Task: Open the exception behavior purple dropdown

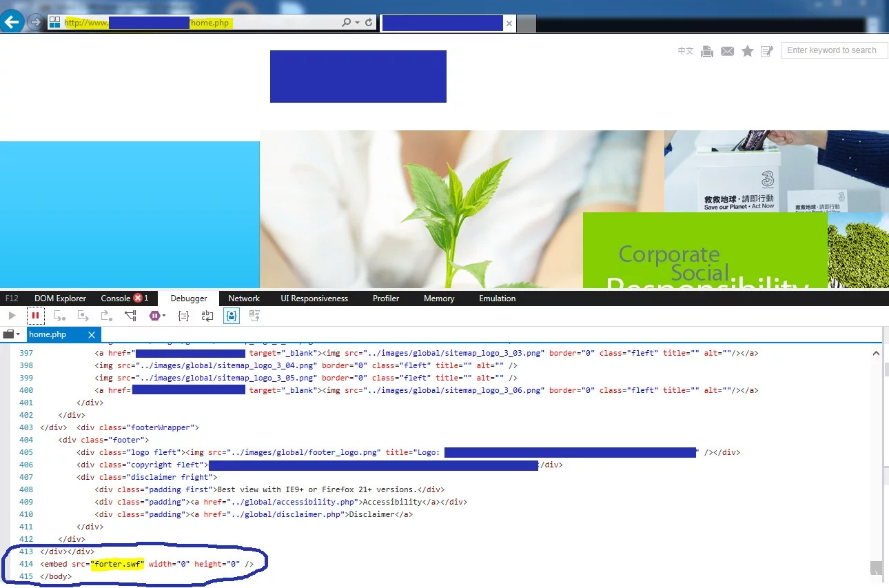Action: coord(157,316)
